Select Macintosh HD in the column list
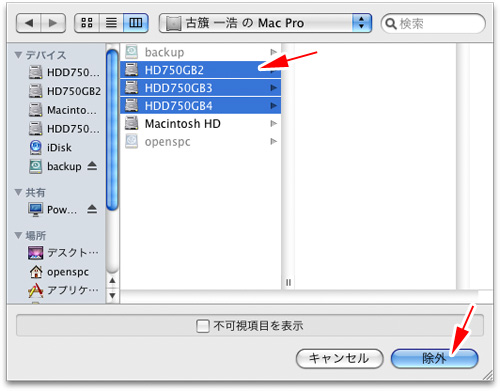This screenshot has height=391, width=500. 201,124
